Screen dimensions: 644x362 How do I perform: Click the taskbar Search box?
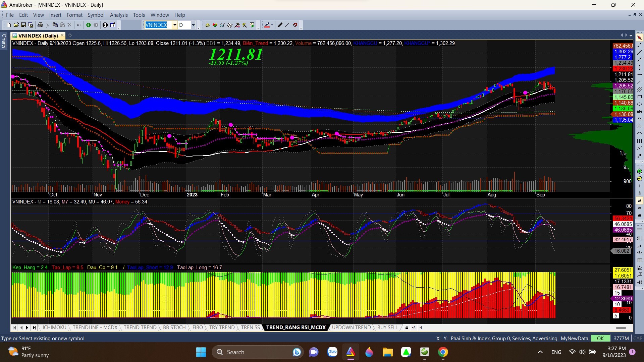coord(258,352)
